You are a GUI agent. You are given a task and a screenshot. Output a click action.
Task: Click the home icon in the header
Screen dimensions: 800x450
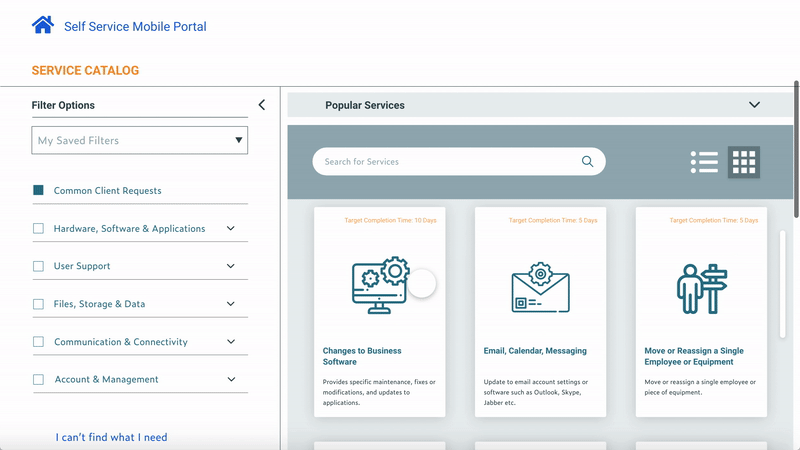click(x=43, y=25)
